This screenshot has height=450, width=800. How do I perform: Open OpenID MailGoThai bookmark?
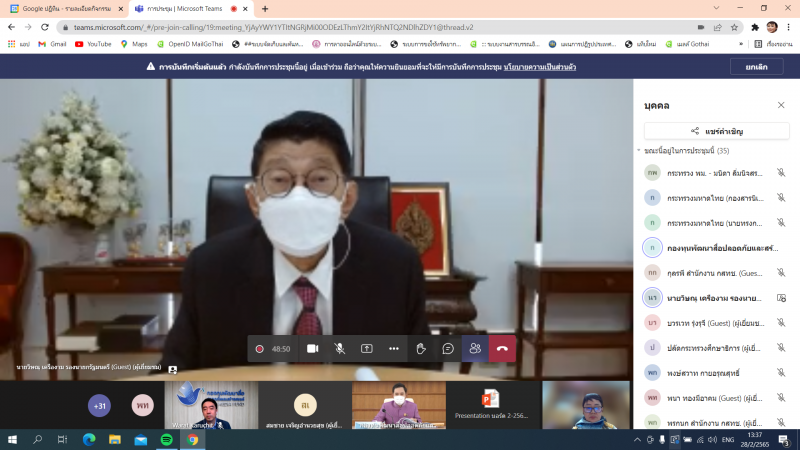[190, 44]
